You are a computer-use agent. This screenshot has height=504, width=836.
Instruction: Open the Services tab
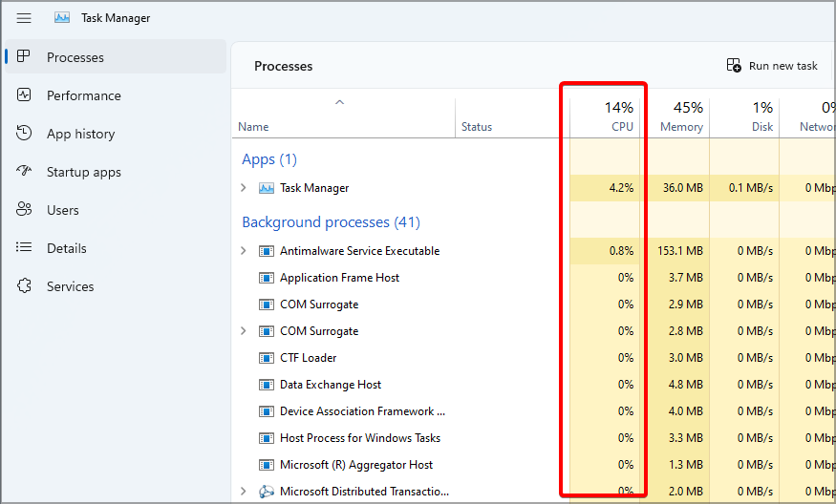coord(116,286)
